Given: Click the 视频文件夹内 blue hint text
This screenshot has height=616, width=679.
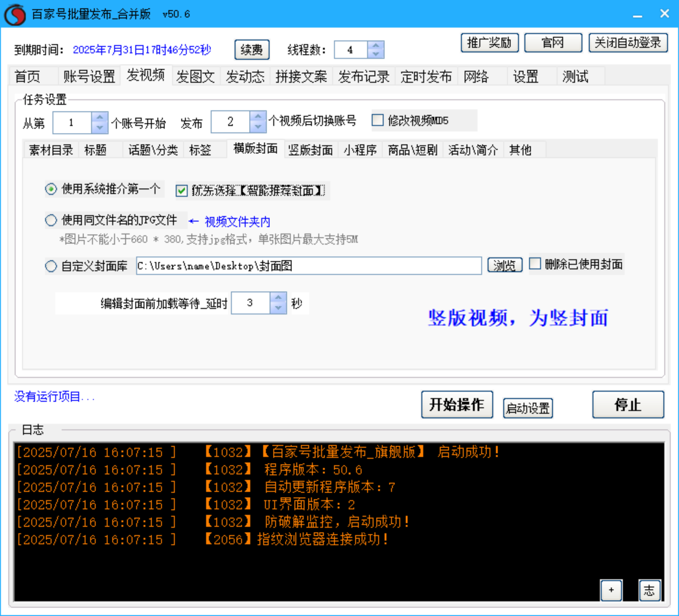Looking at the screenshot, I should tap(237, 222).
